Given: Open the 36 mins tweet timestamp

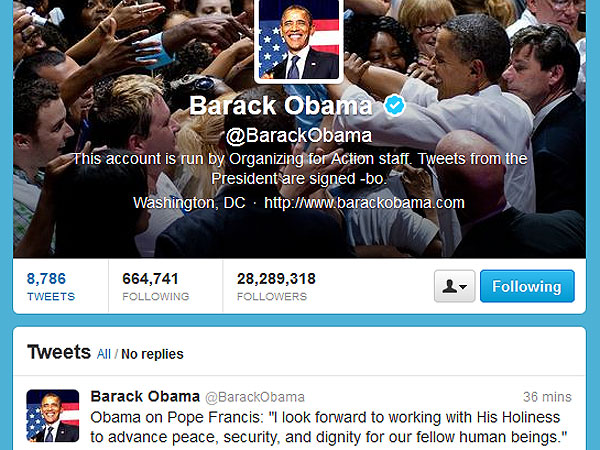Looking at the screenshot, I should (547, 397).
